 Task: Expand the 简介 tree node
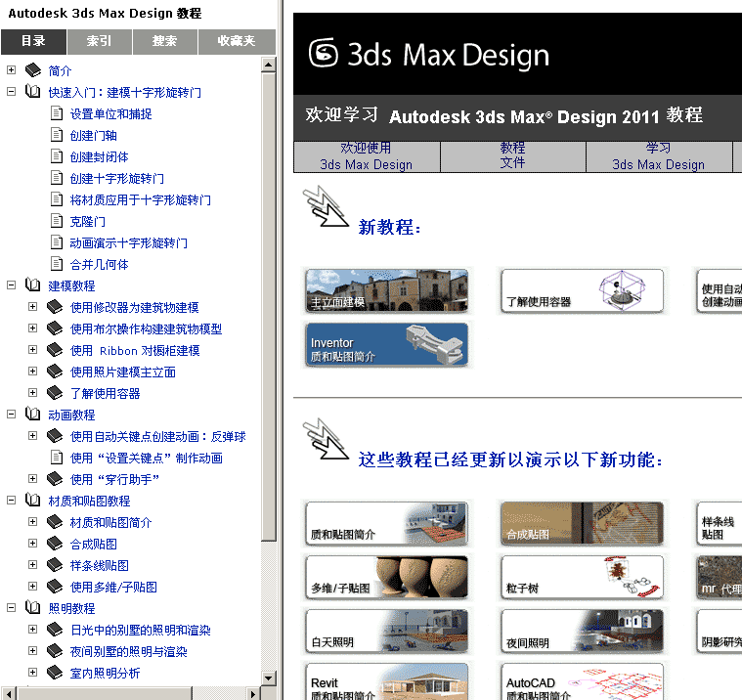[12, 70]
